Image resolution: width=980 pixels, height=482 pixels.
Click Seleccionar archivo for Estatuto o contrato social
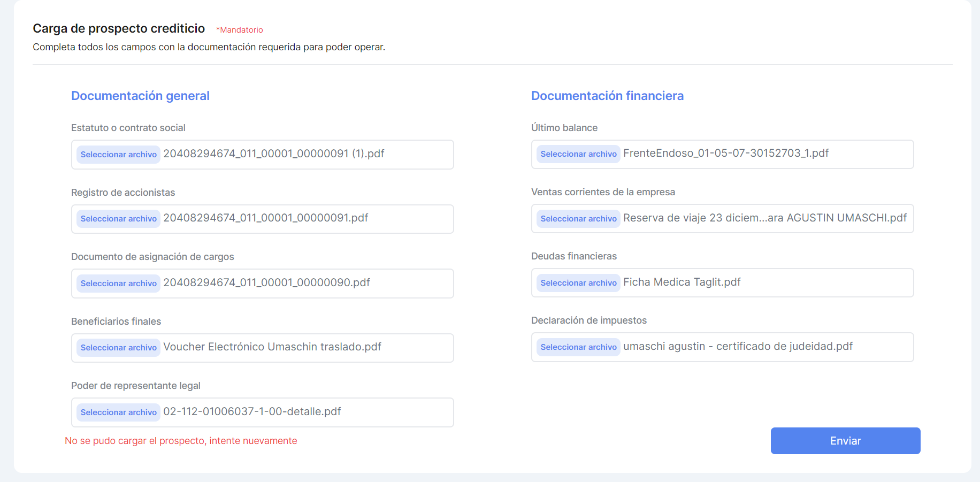pyautogui.click(x=118, y=155)
